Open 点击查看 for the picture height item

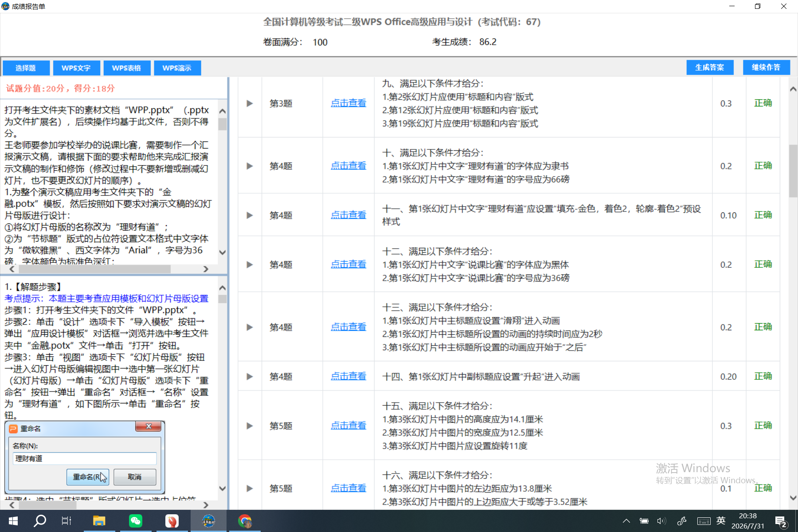pyautogui.click(x=348, y=426)
